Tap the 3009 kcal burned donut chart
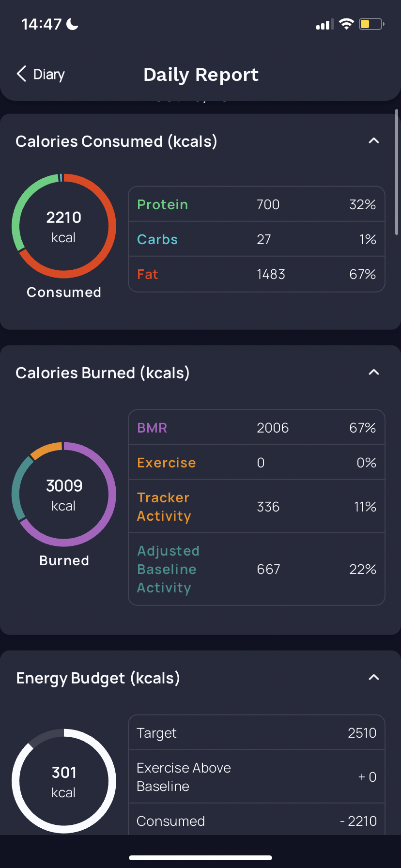This screenshot has width=401, height=868. [x=64, y=495]
